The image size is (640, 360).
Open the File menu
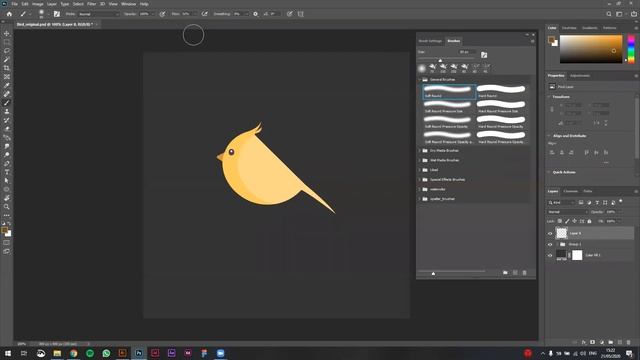click(x=14, y=4)
